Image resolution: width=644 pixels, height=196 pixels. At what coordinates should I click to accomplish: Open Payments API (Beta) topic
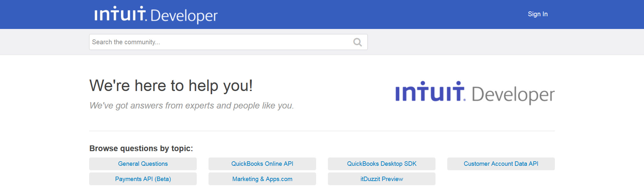pyautogui.click(x=143, y=179)
